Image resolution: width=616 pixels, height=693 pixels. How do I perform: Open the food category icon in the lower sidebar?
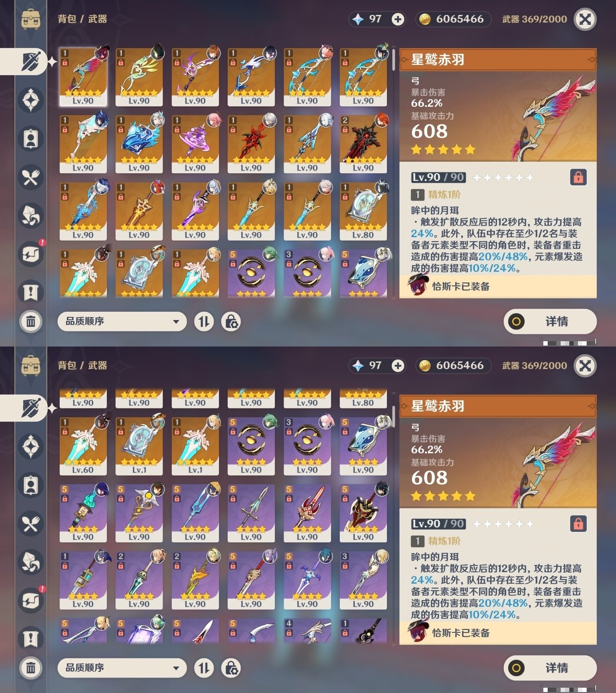pyautogui.click(x=31, y=524)
